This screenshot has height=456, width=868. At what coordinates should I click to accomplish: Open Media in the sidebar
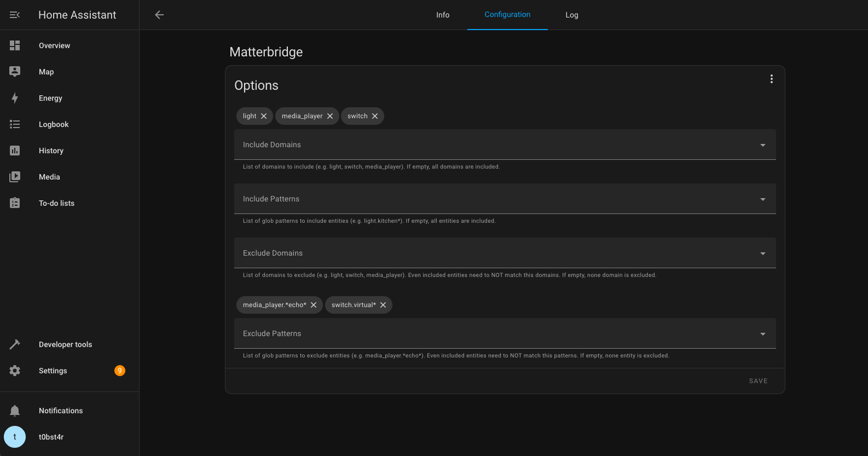pyautogui.click(x=70, y=177)
